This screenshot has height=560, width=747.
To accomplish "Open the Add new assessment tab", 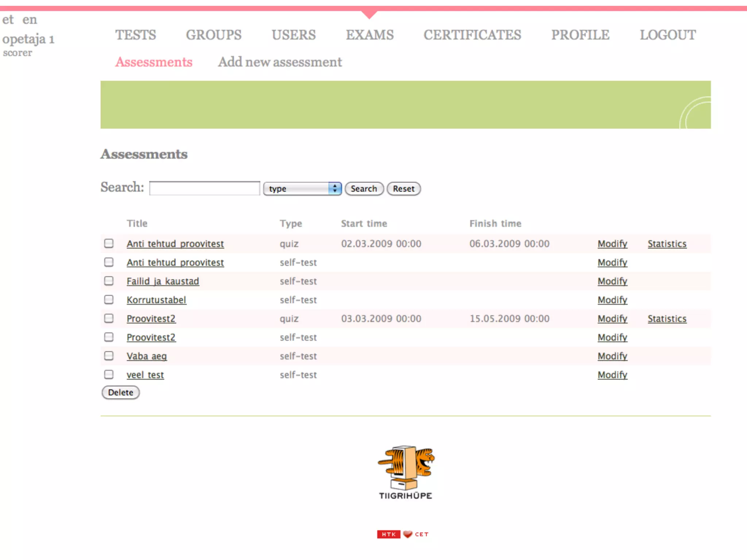I will coord(280,62).
